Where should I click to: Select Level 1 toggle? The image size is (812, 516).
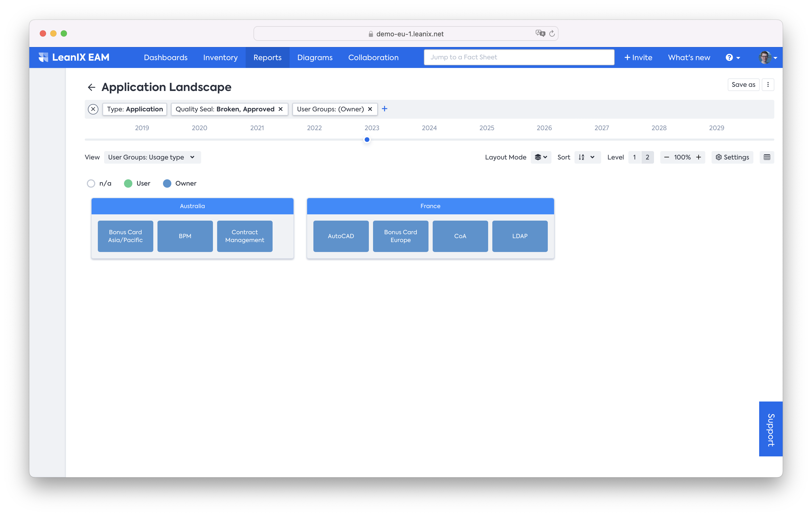[634, 157]
